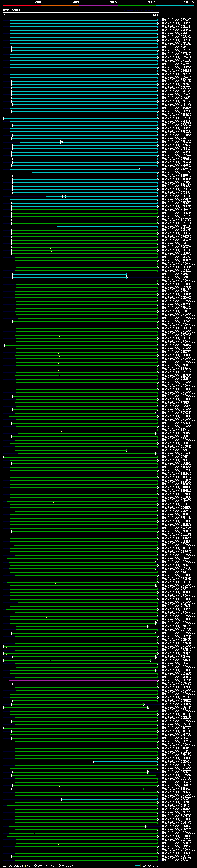The image size is (197, 868).
Task: Click the purple ~60% legend segment
Action: 98,6
